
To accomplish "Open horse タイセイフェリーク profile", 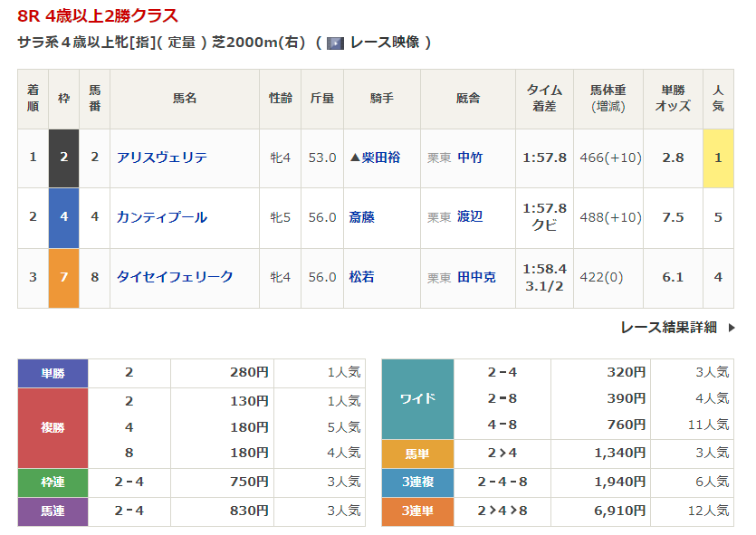I will click(175, 277).
